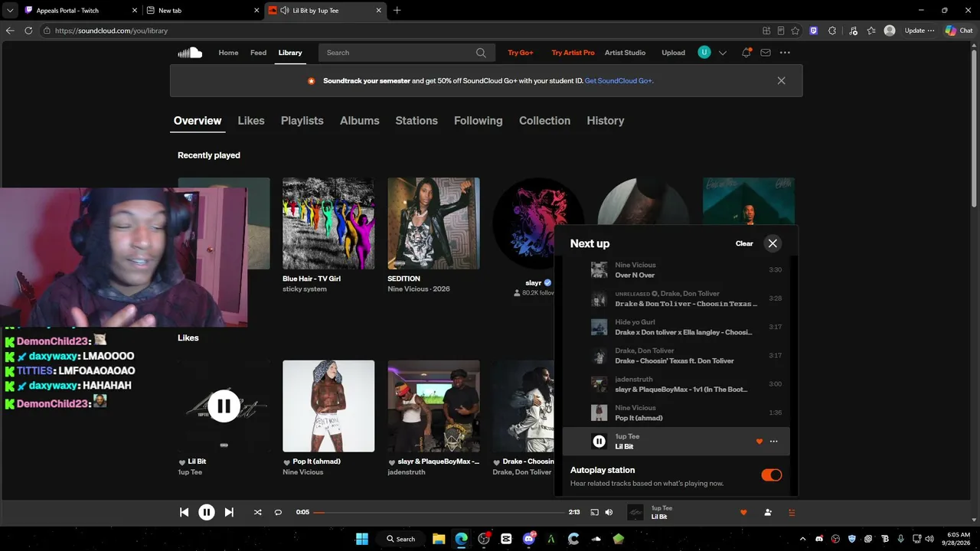Skip to the next track
The width and height of the screenshot is (980, 551).
click(229, 512)
